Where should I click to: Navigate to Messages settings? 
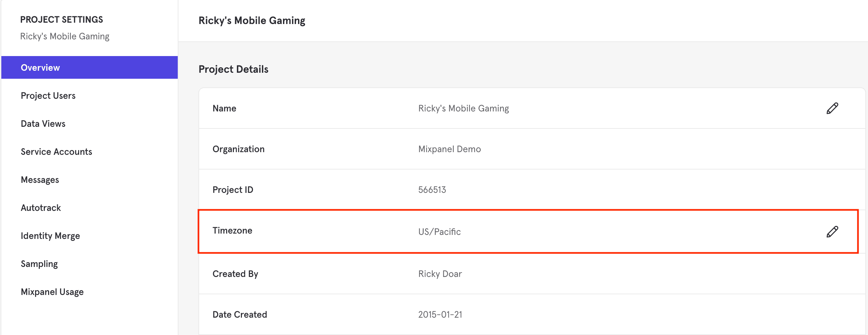coord(40,180)
